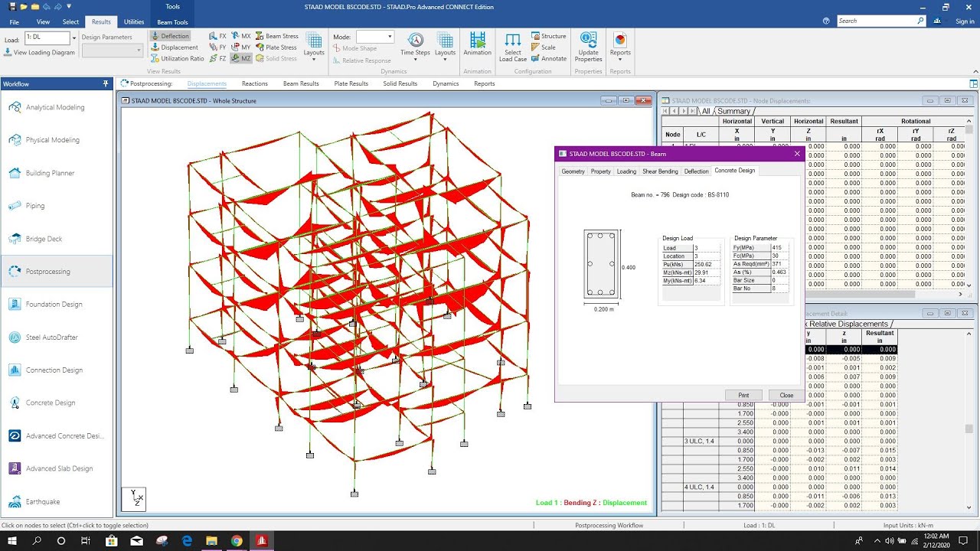Click the Print button in Beam dialog
The width and height of the screenshot is (980, 551).
click(743, 395)
